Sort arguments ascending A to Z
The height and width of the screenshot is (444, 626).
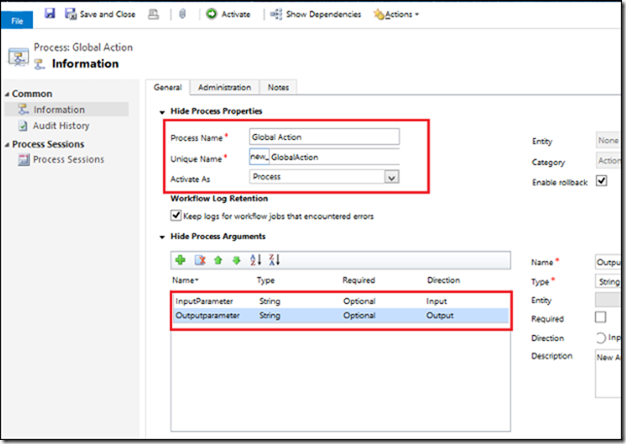click(x=255, y=260)
